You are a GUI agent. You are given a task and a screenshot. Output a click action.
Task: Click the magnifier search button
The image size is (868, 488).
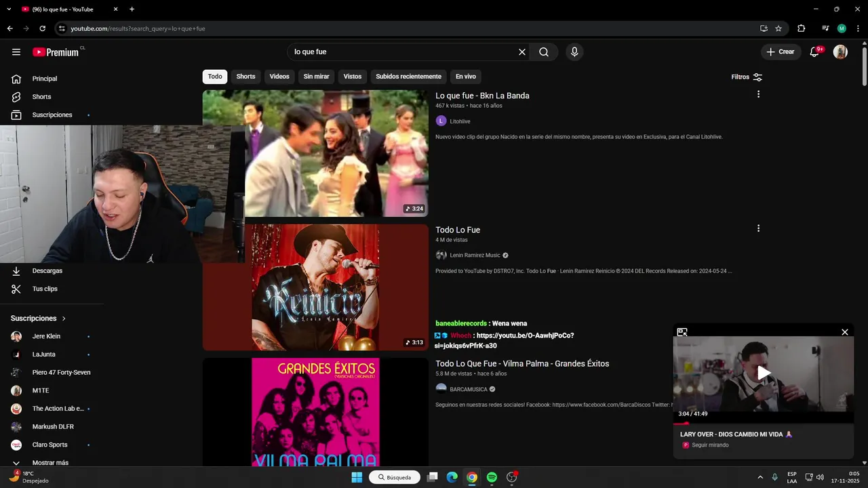544,52
